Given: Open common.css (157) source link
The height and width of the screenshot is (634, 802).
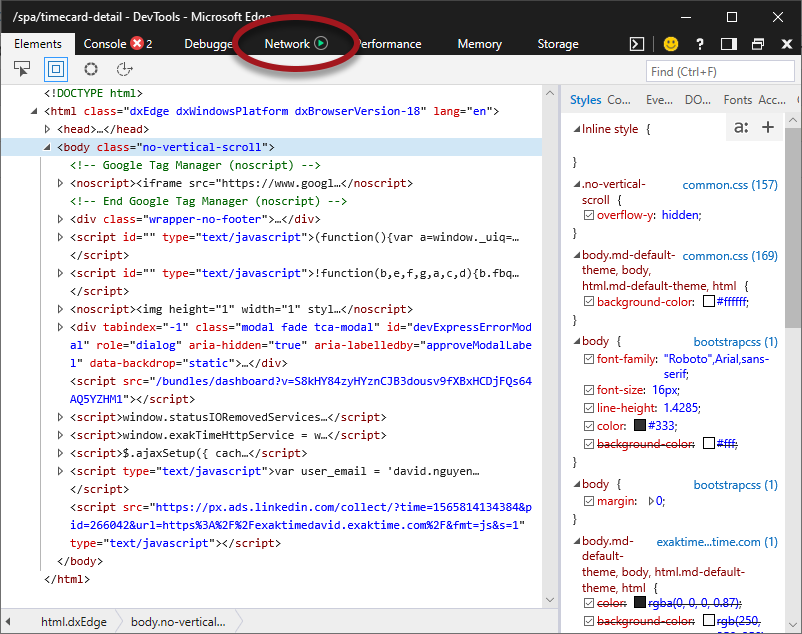Looking at the screenshot, I should click(730, 185).
